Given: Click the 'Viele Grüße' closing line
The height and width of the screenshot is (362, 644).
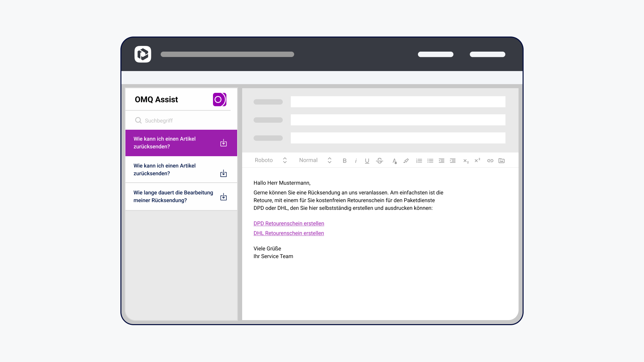Looking at the screenshot, I should (x=267, y=248).
